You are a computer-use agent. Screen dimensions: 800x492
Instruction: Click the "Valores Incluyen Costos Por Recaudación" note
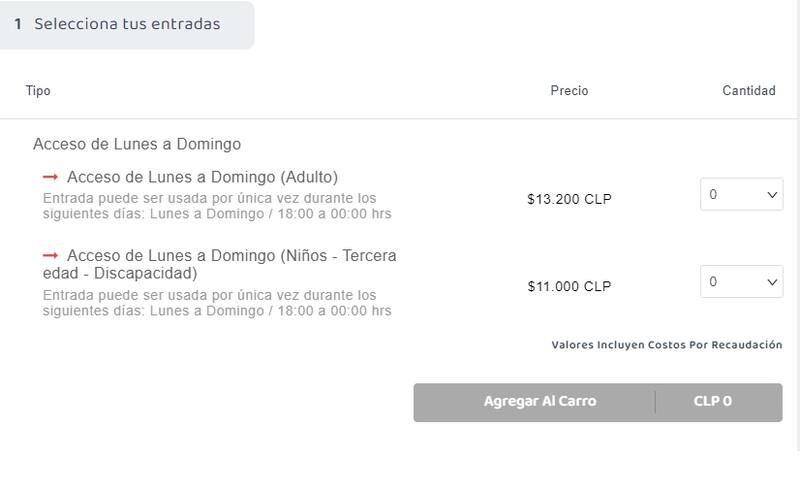[x=666, y=345]
